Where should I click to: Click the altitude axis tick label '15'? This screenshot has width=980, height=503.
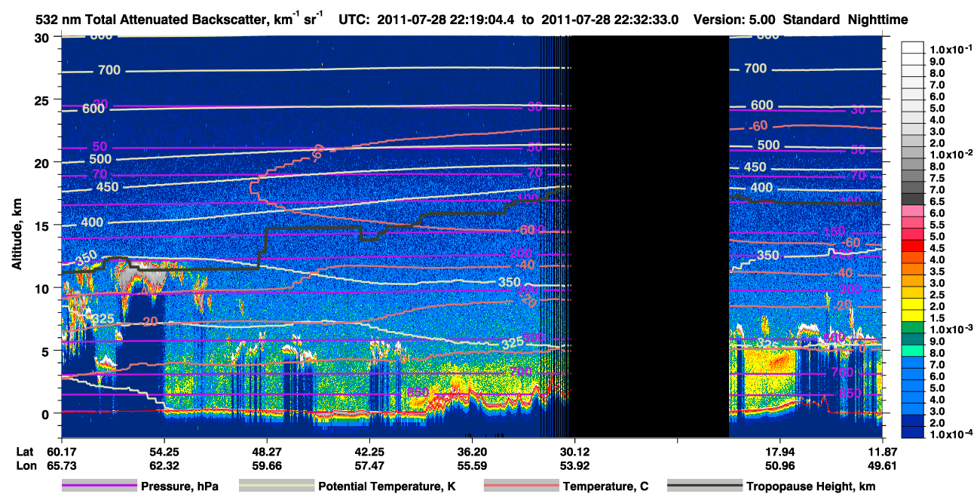point(44,225)
